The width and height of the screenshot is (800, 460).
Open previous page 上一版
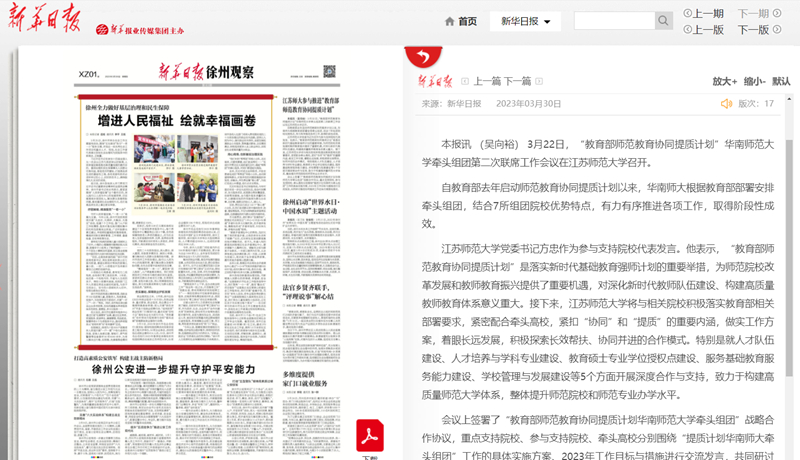pyautogui.click(x=703, y=30)
